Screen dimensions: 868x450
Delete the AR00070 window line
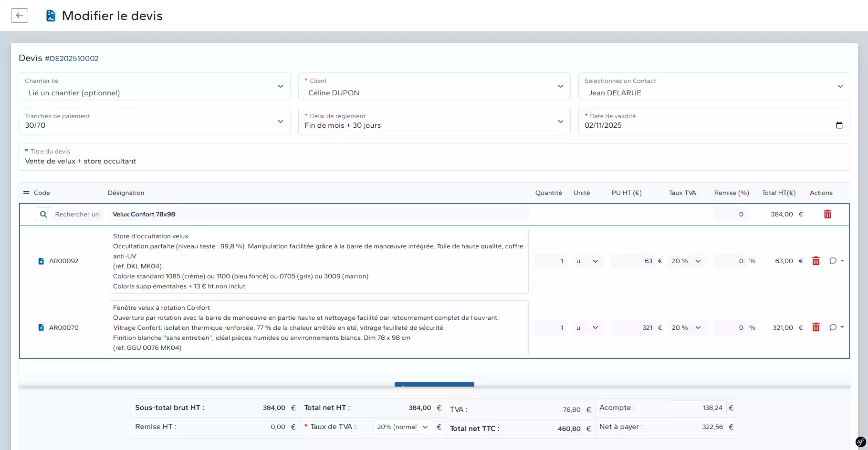(816, 327)
